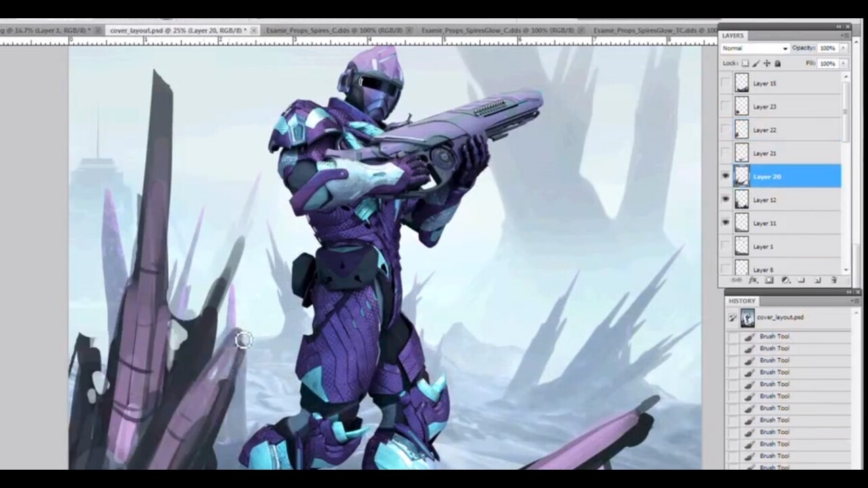Show Layer 15 via visibility box
Image resolution: width=868 pixels, height=488 pixels.
[x=726, y=83]
